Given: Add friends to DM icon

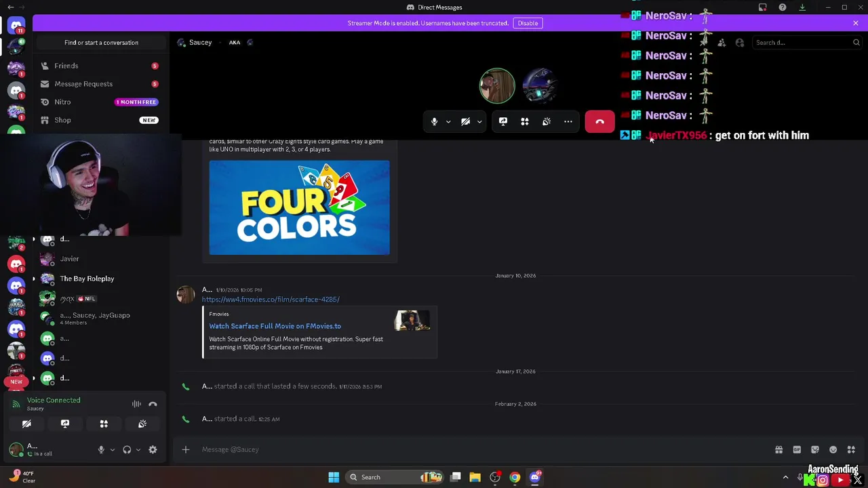Looking at the screenshot, I should (722, 43).
